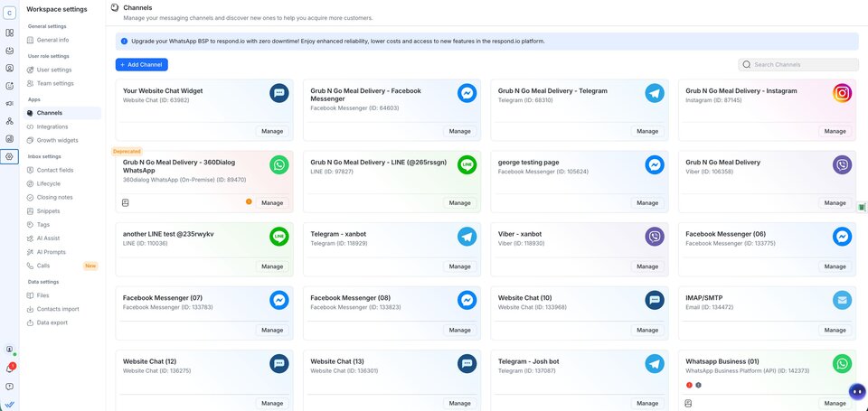Open the Reports chart icon in left rail

pyautogui.click(x=9, y=139)
